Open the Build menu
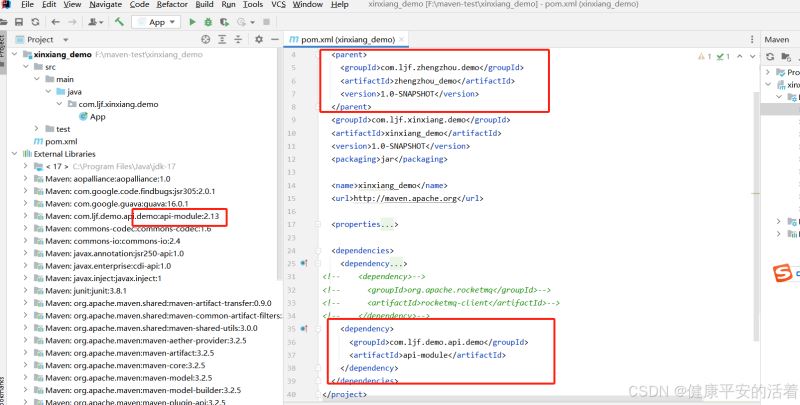 [x=204, y=5]
